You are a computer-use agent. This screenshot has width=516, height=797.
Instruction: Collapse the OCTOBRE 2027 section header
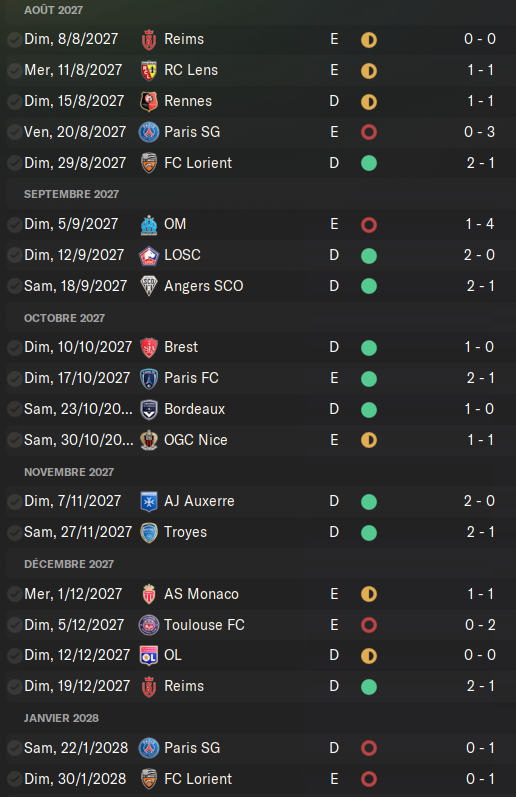click(x=65, y=318)
